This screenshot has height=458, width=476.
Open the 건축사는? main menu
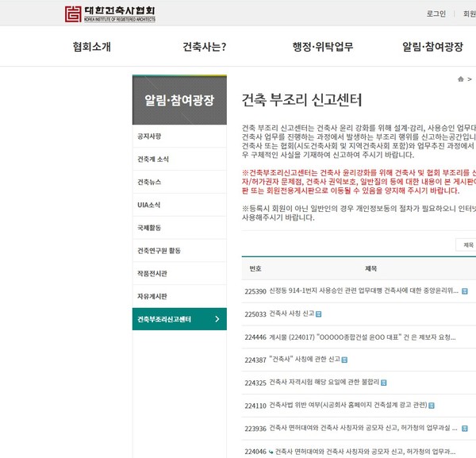[205, 47]
